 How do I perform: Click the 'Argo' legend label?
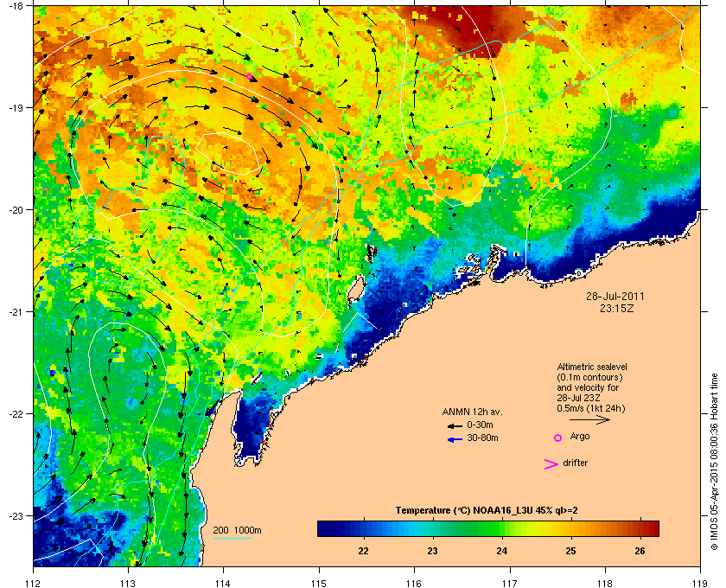580,437
